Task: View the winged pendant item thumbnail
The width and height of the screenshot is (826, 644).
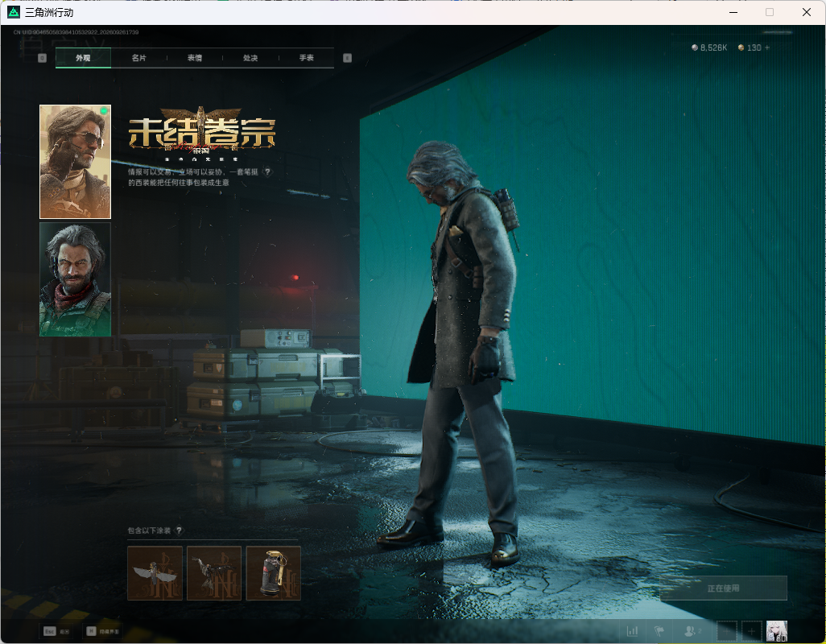Action: point(155,573)
